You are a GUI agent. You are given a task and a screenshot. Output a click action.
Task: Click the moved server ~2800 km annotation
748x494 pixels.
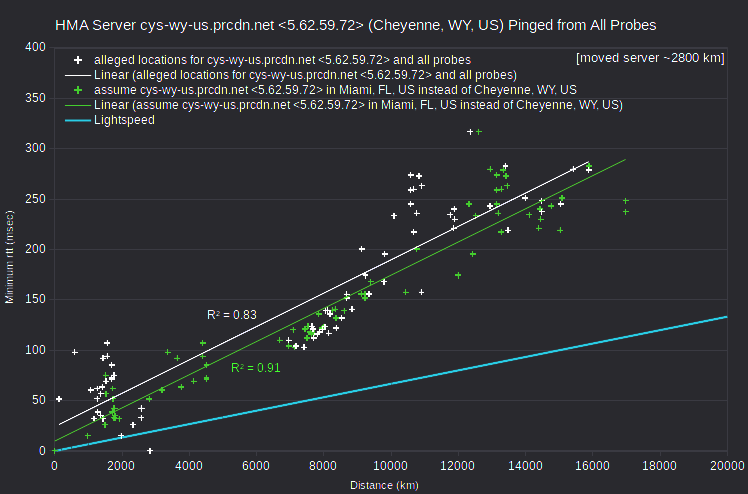pyautogui.click(x=650, y=58)
